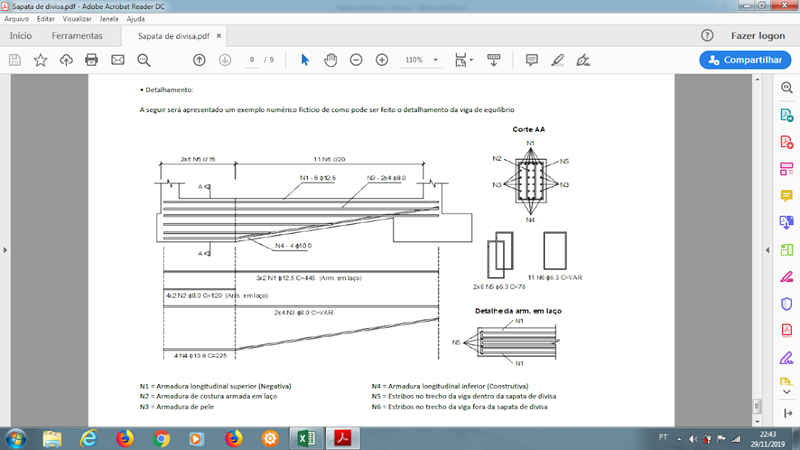The width and height of the screenshot is (800, 450).
Task: Click the page number input field
Action: tap(252, 60)
